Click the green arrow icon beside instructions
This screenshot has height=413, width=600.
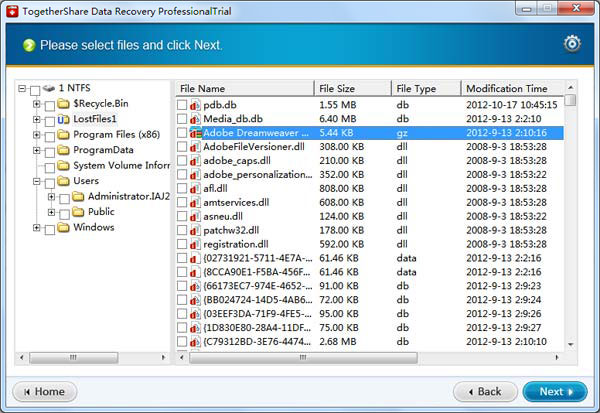pos(29,45)
